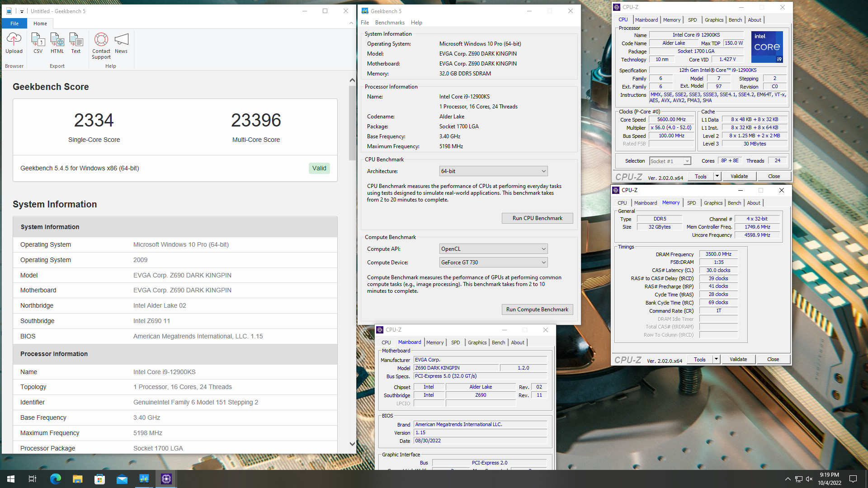Open the File ribbon tab
This screenshot has width=868, height=488.
(14, 23)
